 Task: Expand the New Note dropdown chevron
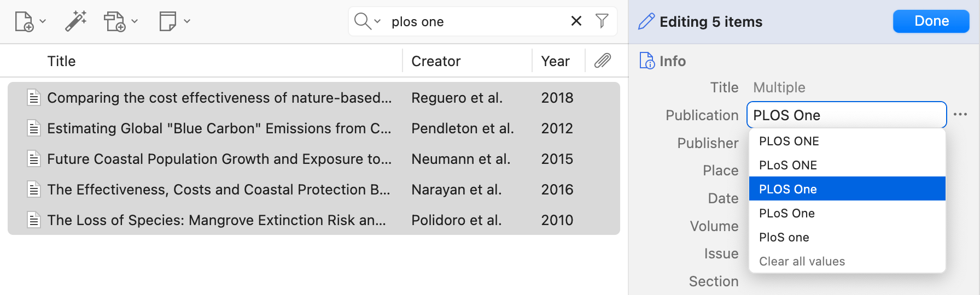187,21
